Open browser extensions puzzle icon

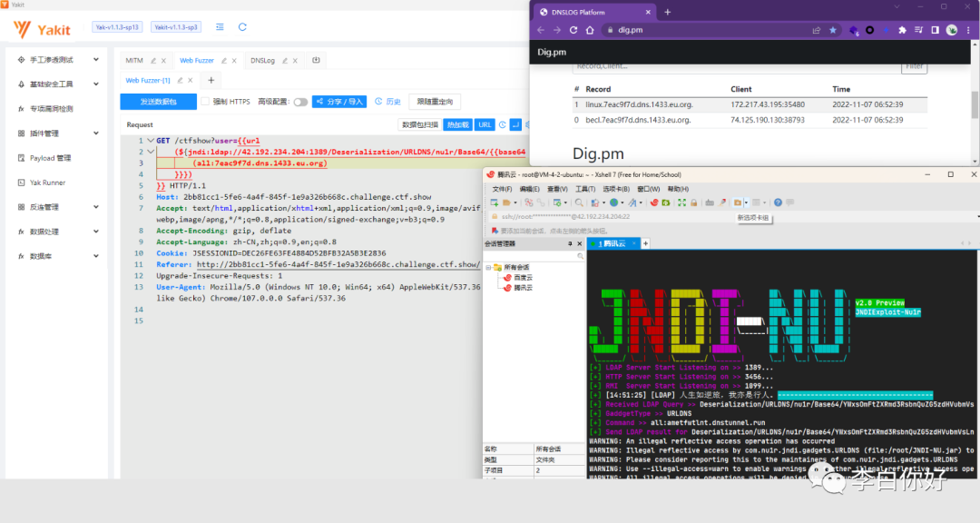pos(902,30)
